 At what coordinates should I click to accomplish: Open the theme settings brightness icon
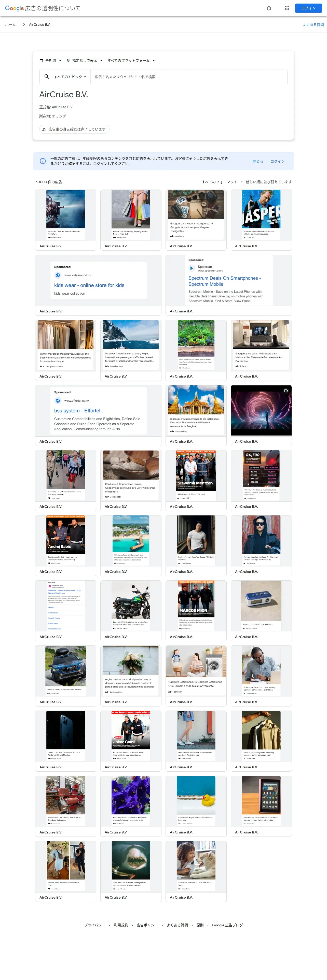(x=268, y=8)
